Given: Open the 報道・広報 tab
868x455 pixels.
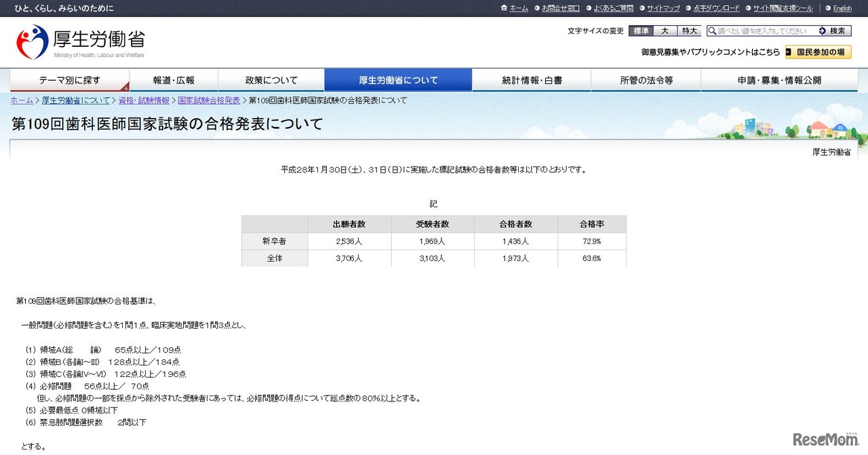Looking at the screenshot, I should pos(174,80).
